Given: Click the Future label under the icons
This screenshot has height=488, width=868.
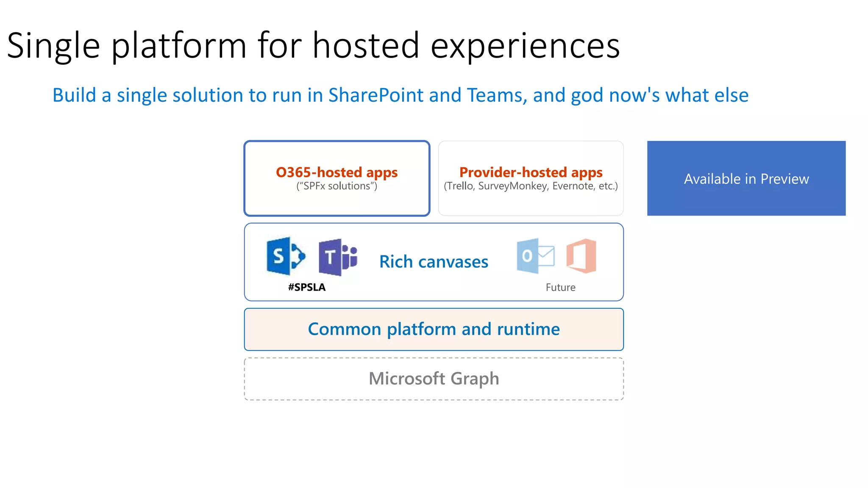Looking at the screenshot, I should tap(560, 288).
